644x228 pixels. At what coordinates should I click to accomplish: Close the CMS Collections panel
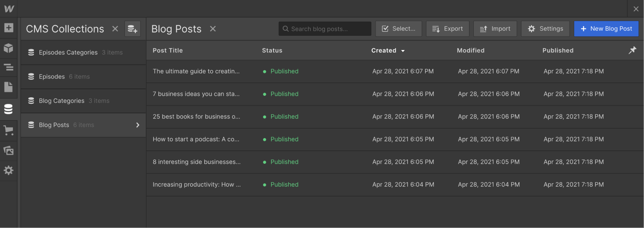coord(115,29)
